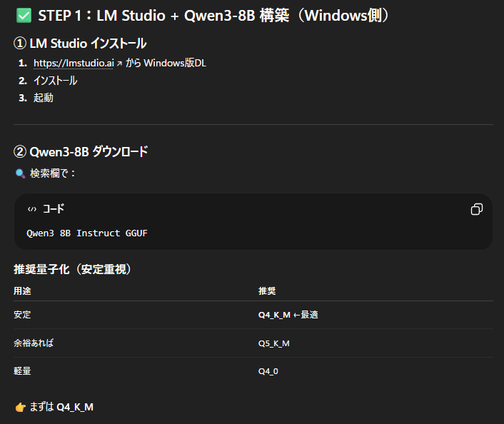Select the Q4_K_M ←最適 table cell

(288, 315)
